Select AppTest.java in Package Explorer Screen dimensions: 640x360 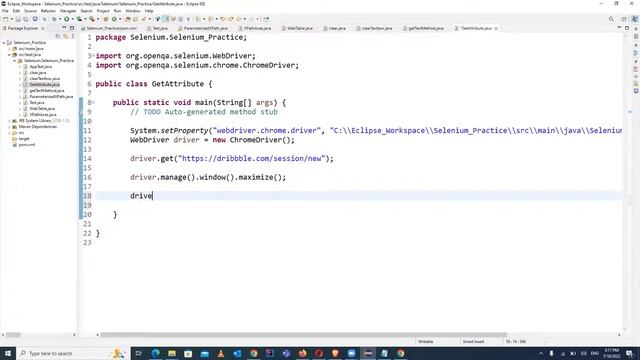click(40, 67)
